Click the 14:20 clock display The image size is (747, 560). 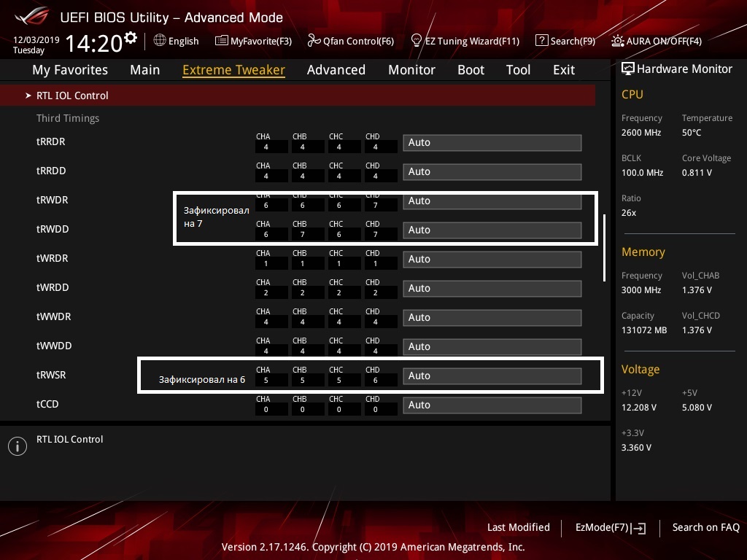[94, 43]
